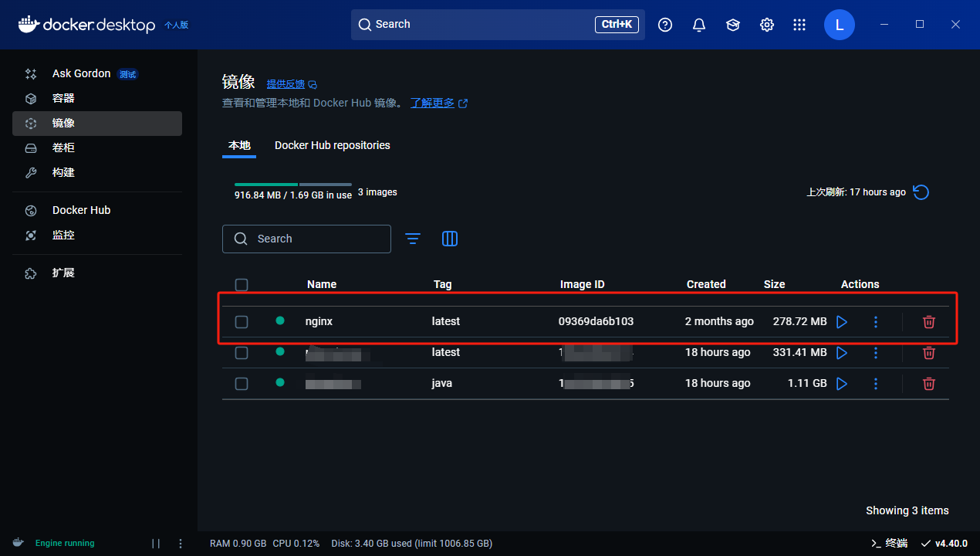Open Docker Hub in sidebar
Screen dimensions: 980x556
coord(97,210)
